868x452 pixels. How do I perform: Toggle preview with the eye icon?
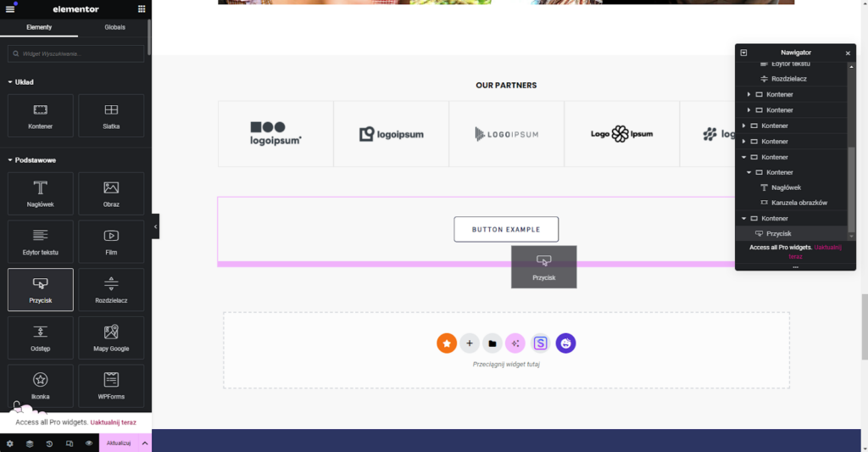pyautogui.click(x=89, y=444)
